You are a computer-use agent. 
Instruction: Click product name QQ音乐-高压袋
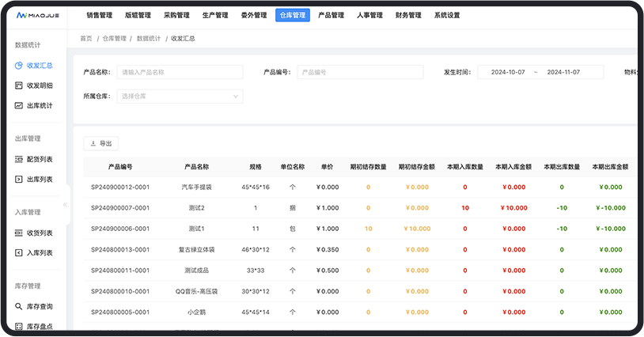coord(196,291)
